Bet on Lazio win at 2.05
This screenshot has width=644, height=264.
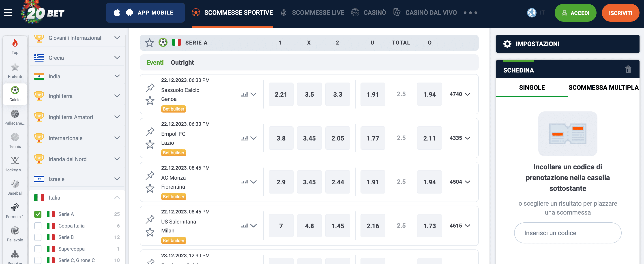337,138
